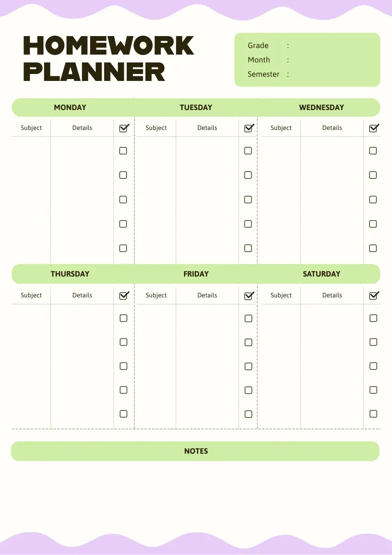Tick the last empty checkbox under Saturday
This screenshot has height=555, width=392.
pyautogui.click(x=374, y=414)
